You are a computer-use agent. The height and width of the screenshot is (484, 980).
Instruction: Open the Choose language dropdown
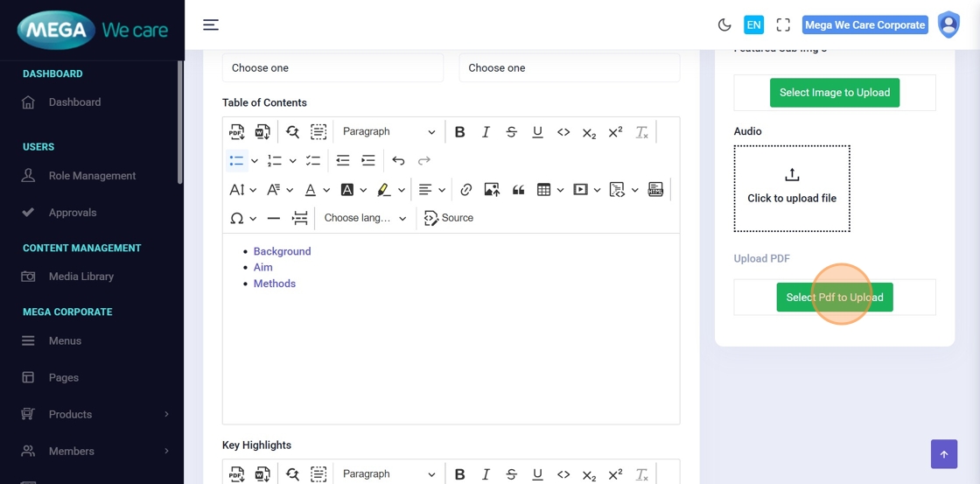click(365, 218)
